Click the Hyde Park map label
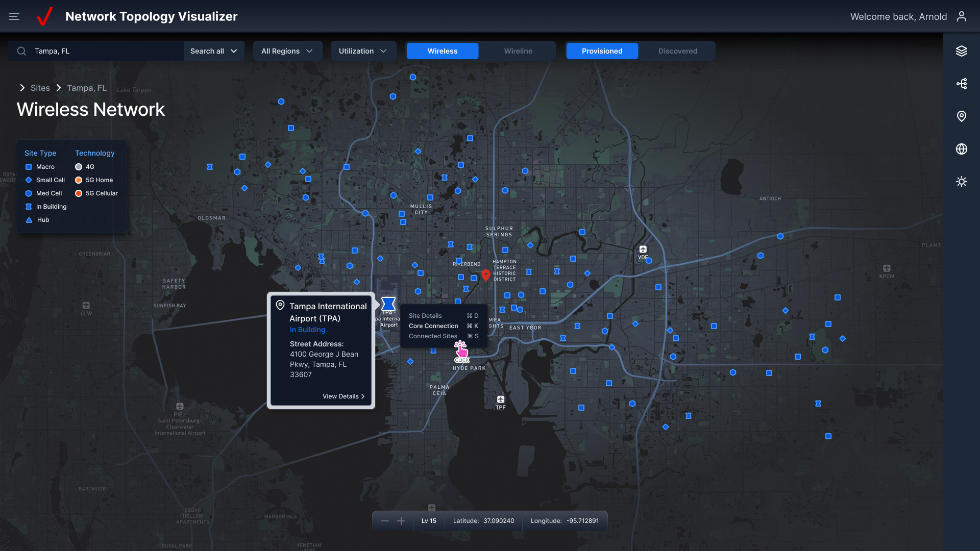This screenshot has height=551, width=980. [x=469, y=368]
